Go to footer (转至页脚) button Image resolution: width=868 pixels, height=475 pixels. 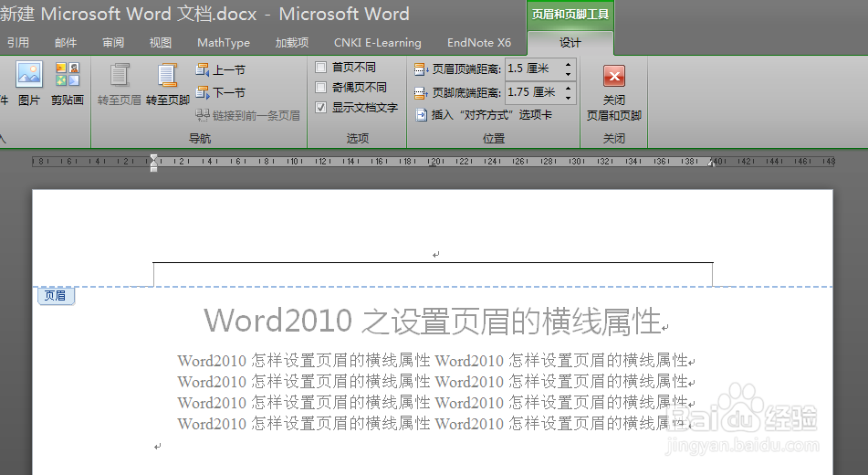[168, 84]
